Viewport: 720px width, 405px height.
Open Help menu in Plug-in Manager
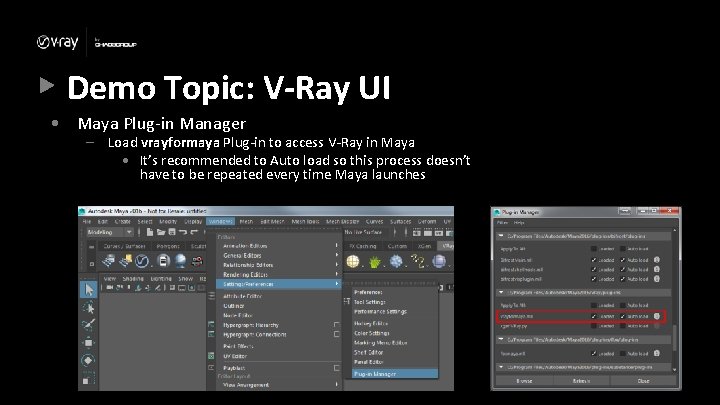coord(519,223)
